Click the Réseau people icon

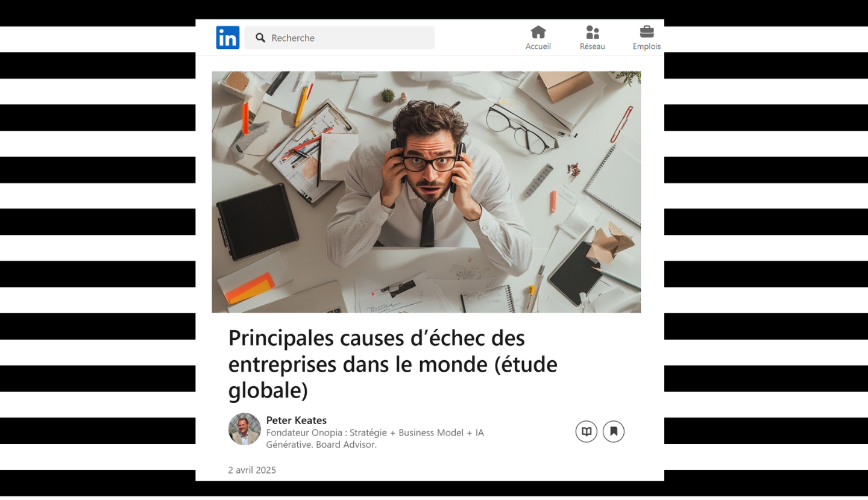point(593,32)
